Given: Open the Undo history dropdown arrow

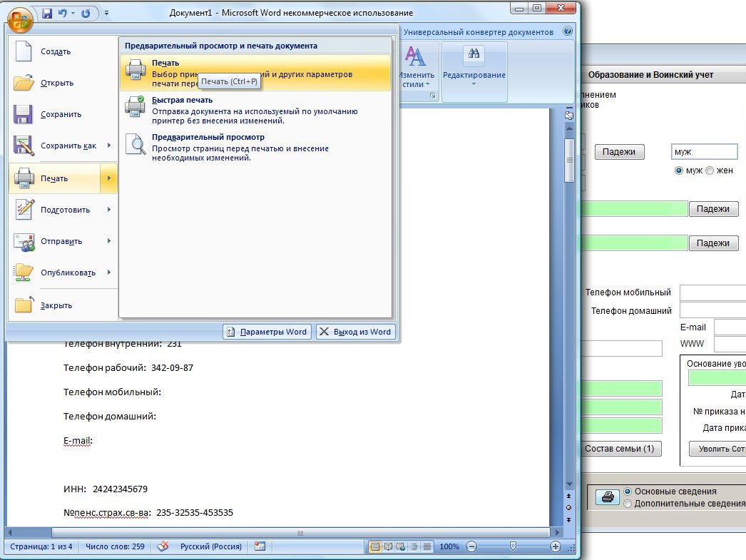Looking at the screenshot, I should tap(73, 14).
